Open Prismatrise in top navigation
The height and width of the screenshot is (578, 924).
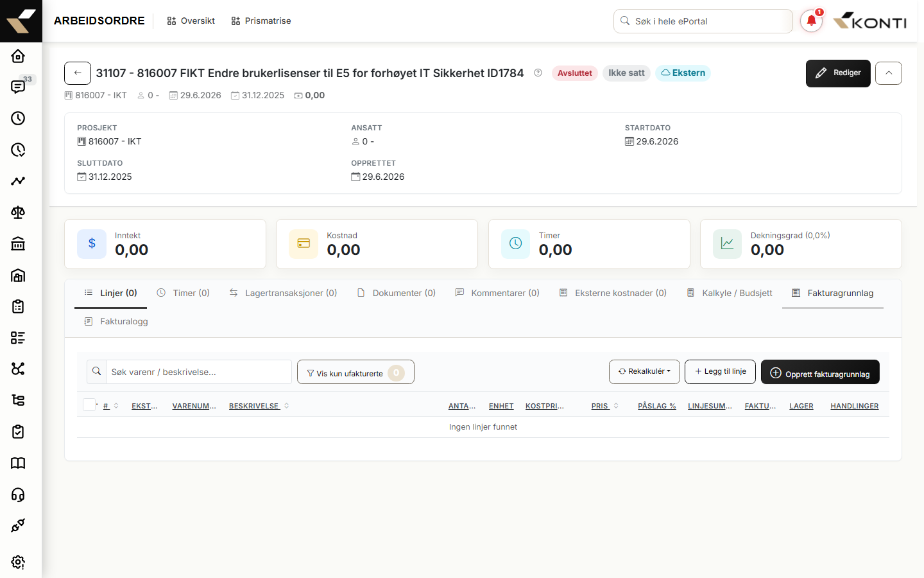coord(261,21)
